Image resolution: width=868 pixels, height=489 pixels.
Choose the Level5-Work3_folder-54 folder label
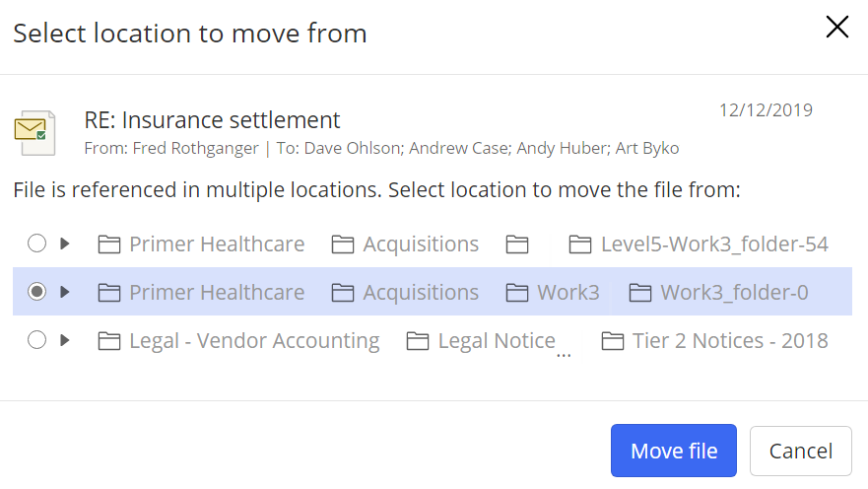(713, 244)
